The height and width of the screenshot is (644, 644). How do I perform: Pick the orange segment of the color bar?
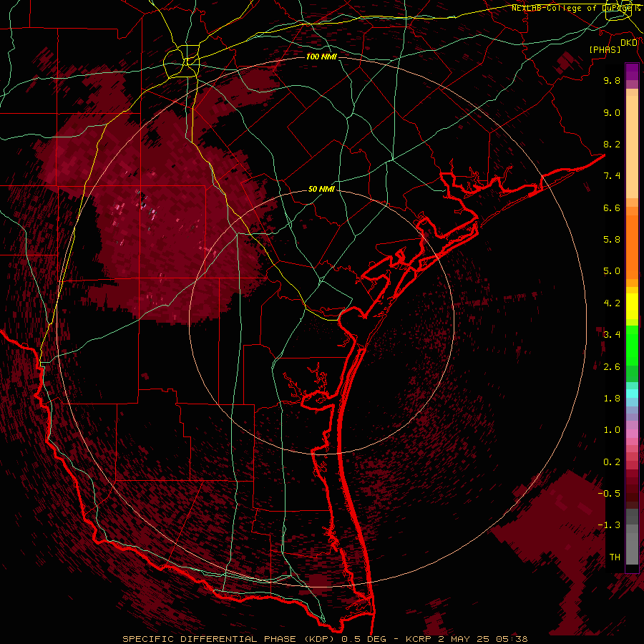[x=632, y=246]
